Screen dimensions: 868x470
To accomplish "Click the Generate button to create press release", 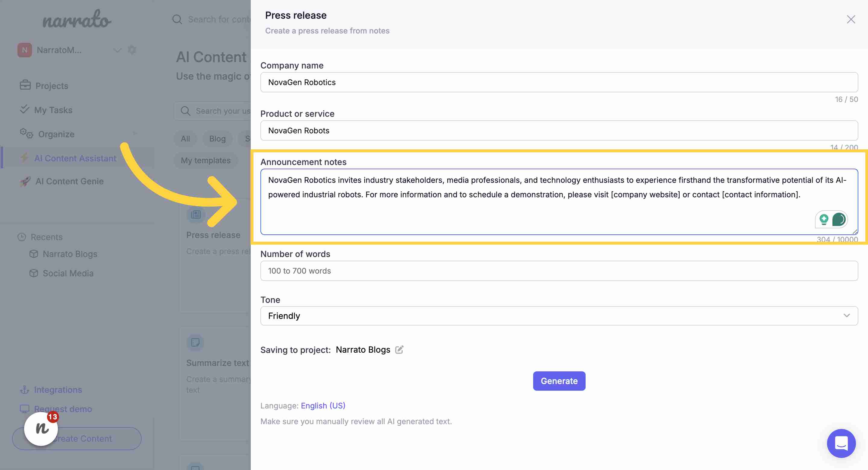I will (559, 381).
